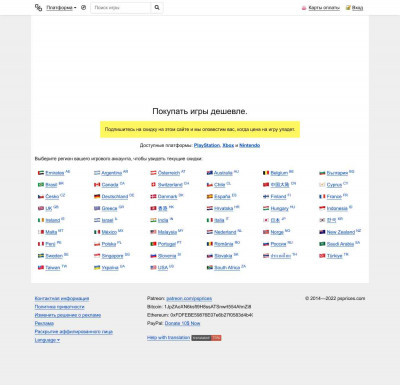The image size is (400, 385).
Task: Click the site logo icon in header
Action: (38, 7)
